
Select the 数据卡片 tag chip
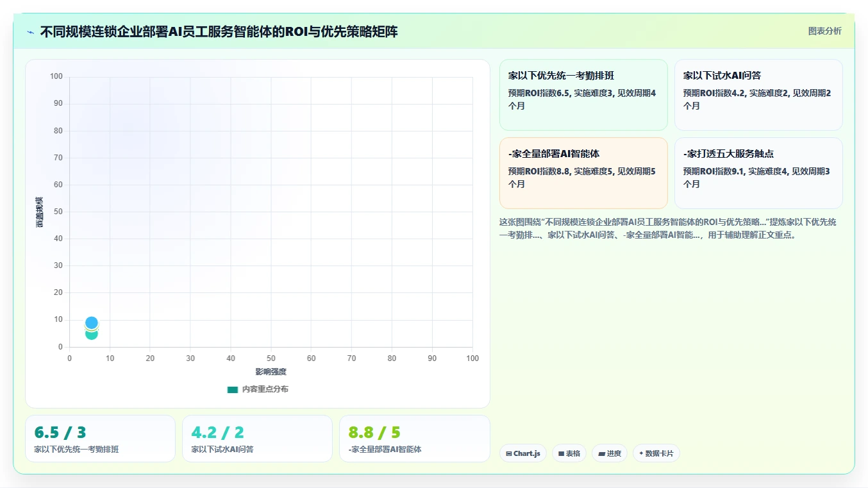(656, 453)
